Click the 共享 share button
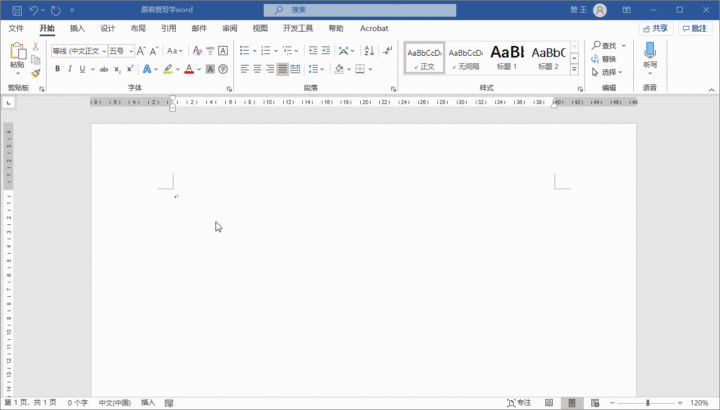Viewport: 720px width, 410px height. click(x=656, y=28)
